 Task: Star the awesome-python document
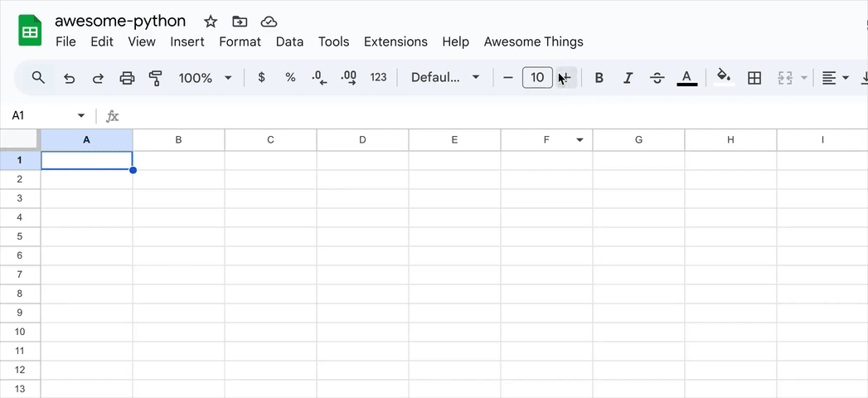[211, 22]
